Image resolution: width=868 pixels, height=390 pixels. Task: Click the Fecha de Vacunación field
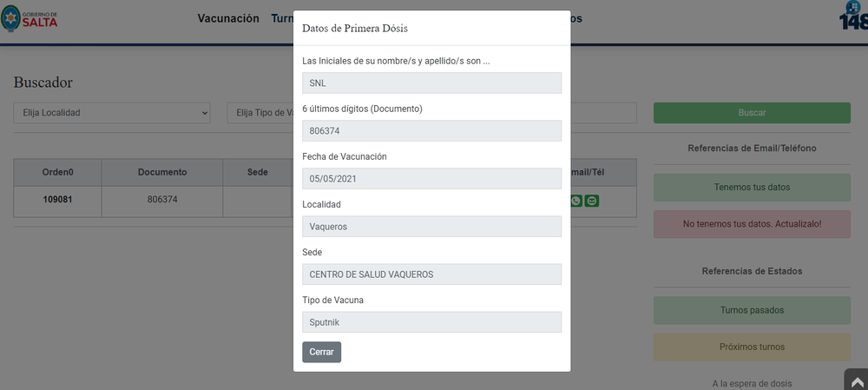point(431,178)
